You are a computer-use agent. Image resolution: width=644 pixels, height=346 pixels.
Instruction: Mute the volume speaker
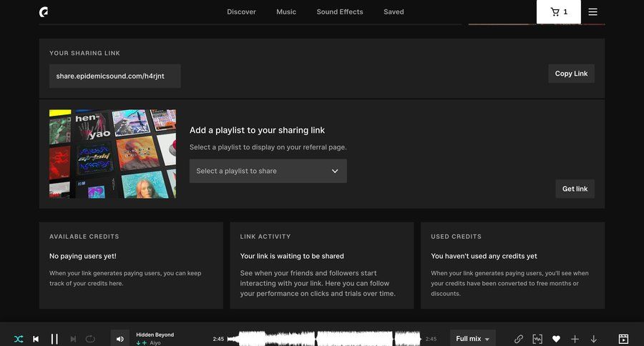120,339
